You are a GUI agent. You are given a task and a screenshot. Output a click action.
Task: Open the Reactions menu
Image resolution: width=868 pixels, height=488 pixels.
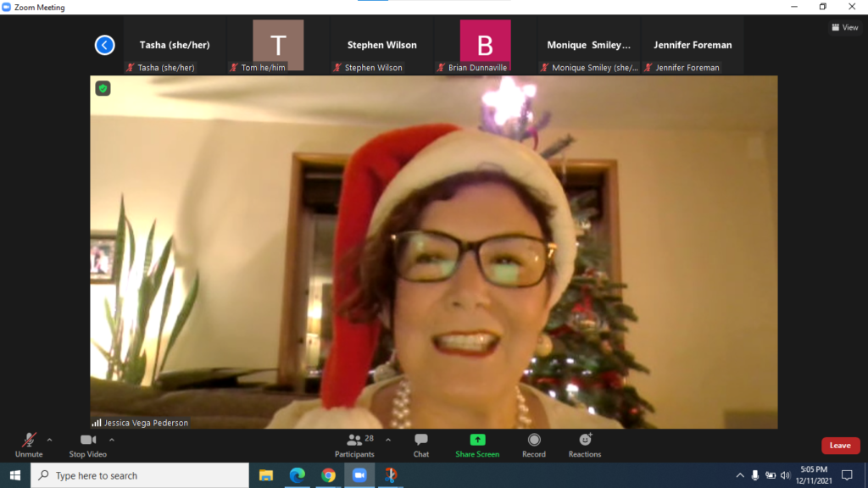pos(585,446)
